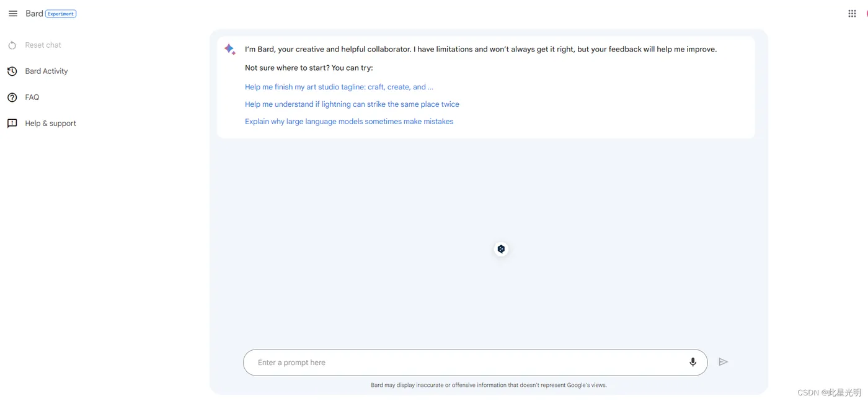Image resolution: width=868 pixels, height=401 pixels.
Task: Select Reset chat in sidebar
Action: (43, 45)
